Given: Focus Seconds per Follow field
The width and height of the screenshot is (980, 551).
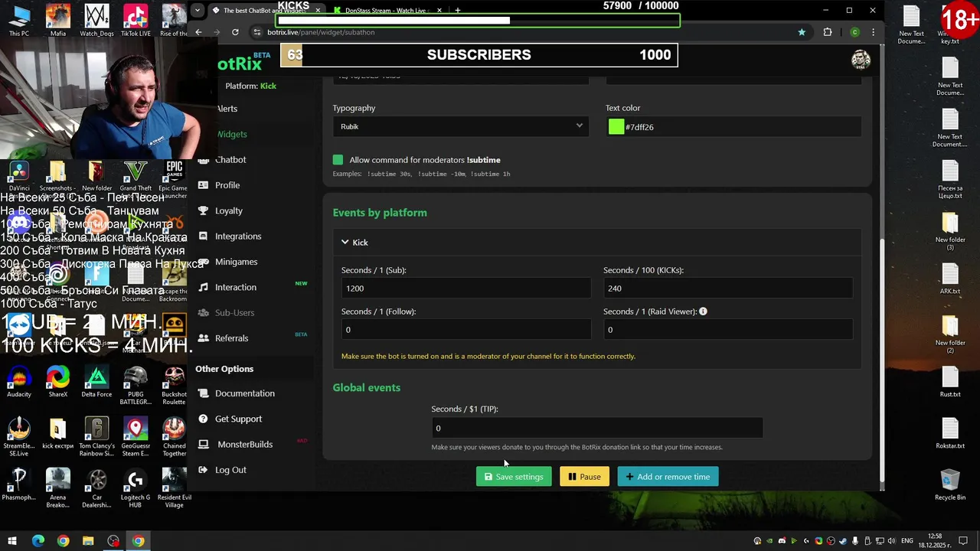Looking at the screenshot, I should pyautogui.click(x=466, y=330).
